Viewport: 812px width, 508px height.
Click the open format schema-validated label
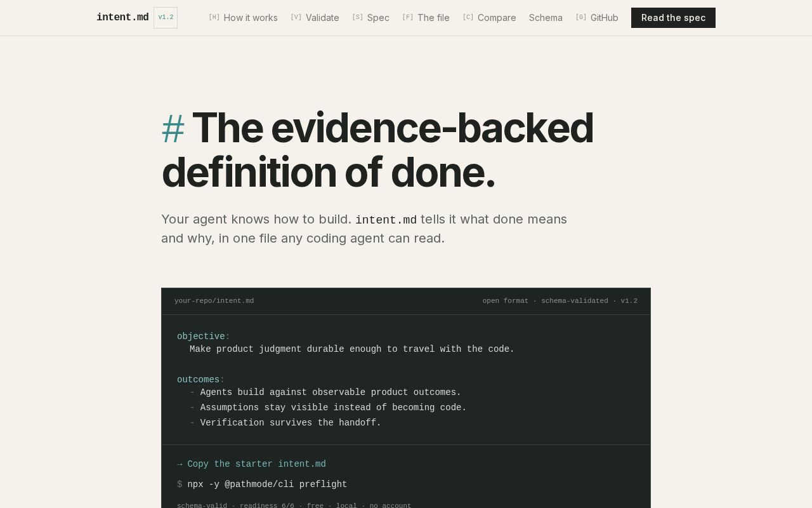point(560,301)
